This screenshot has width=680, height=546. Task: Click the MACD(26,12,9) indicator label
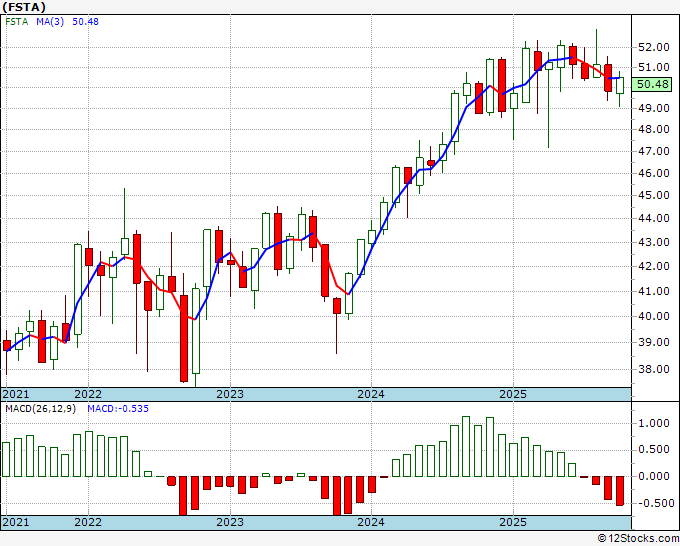[x=40, y=409]
